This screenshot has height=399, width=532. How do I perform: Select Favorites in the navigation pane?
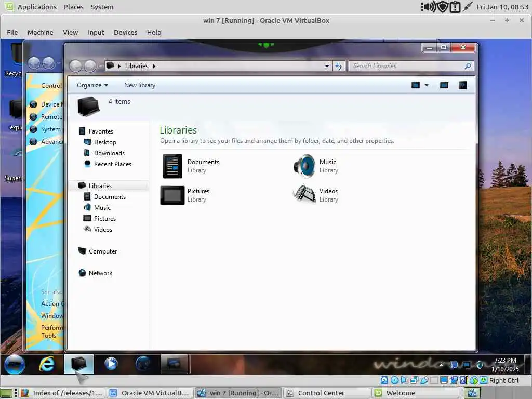[x=101, y=131]
